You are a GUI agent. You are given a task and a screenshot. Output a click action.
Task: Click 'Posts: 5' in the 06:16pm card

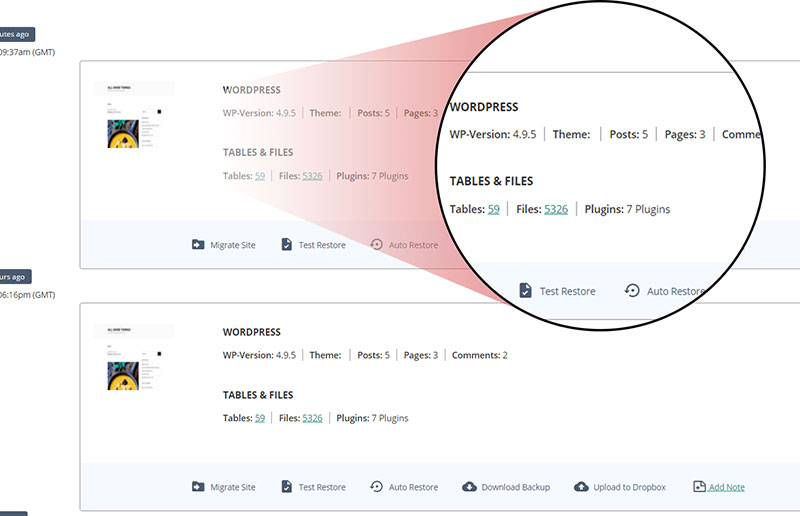[x=373, y=355]
